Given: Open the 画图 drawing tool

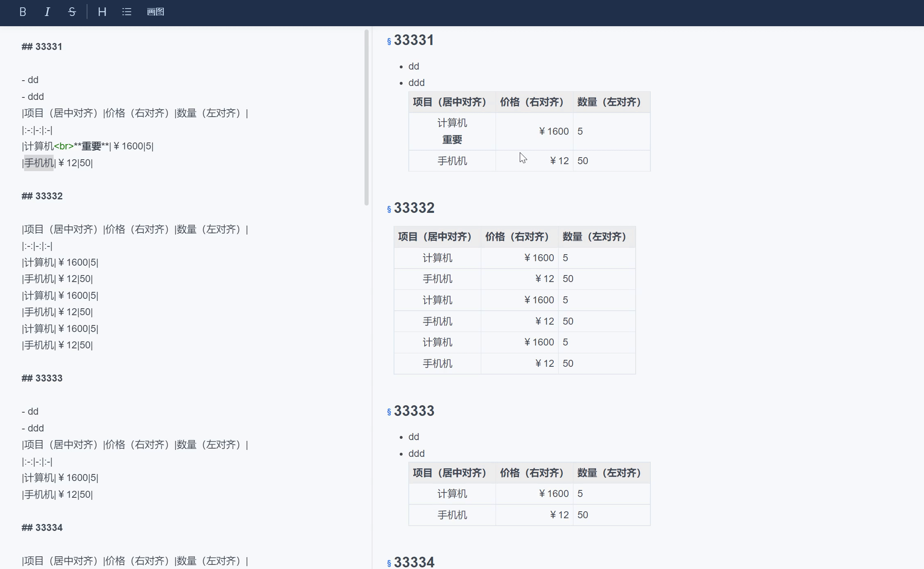Looking at the screenshot, I should pyautogui.click(x=155, y=12).
